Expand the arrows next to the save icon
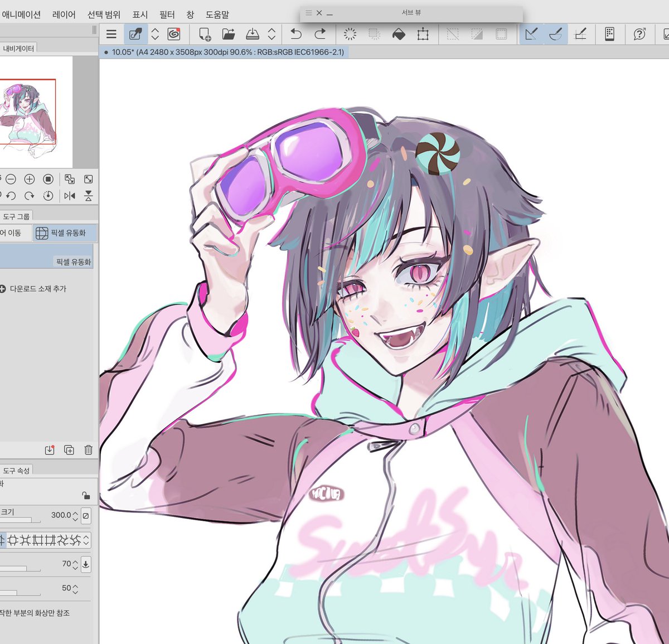This screenshot has width=669, height=644. point(272,35)
